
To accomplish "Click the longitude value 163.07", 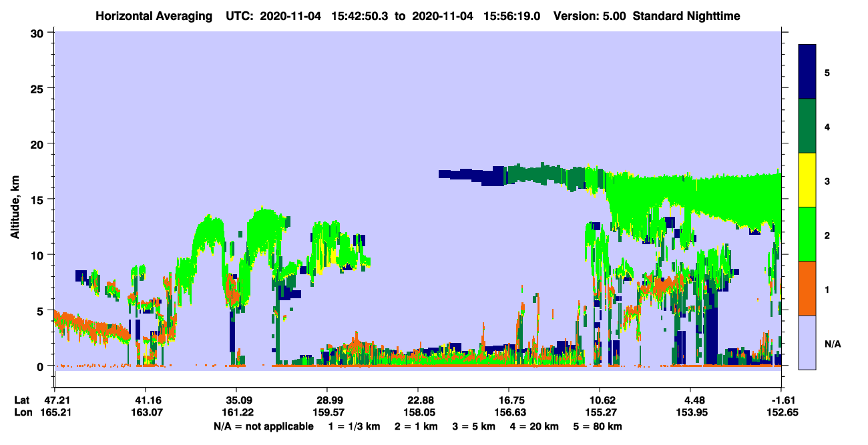I will click(x=145, y=412).
